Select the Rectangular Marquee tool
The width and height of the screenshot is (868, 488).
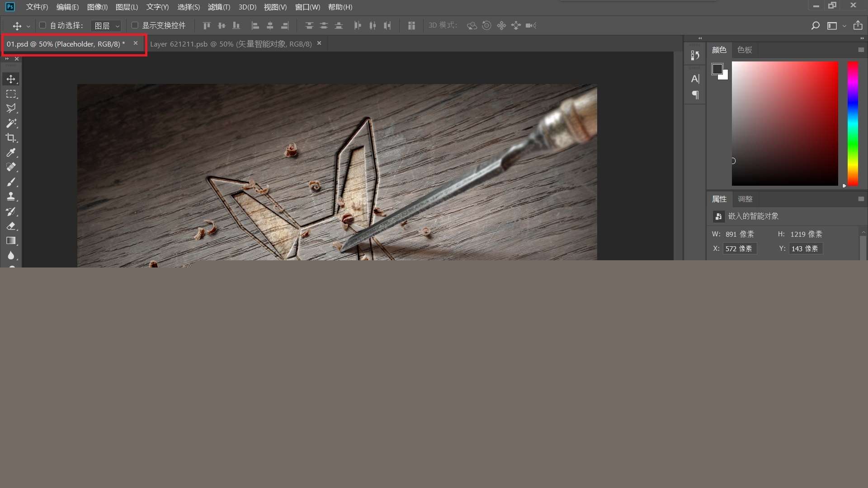[x=11, y=94]
